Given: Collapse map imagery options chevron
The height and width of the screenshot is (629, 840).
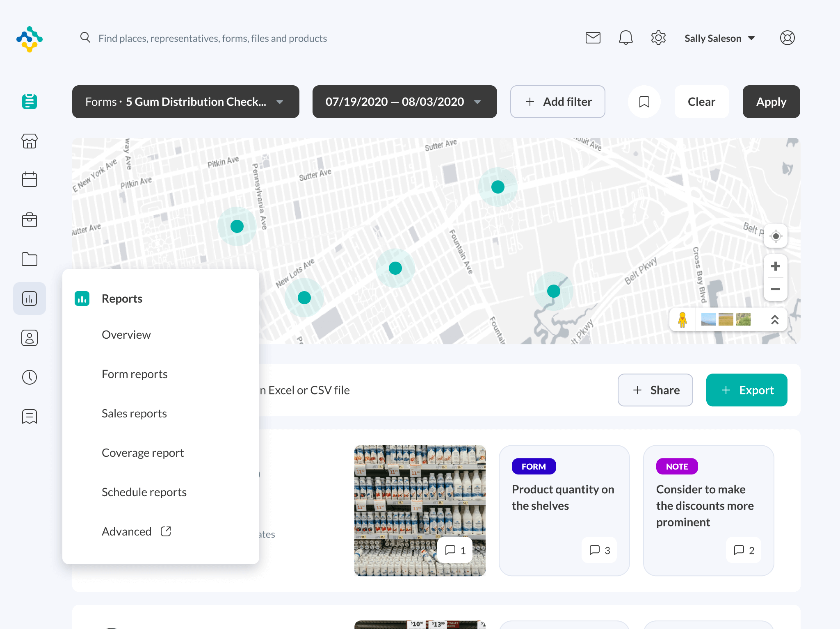Looking at the screenshot, I should 774,319.
